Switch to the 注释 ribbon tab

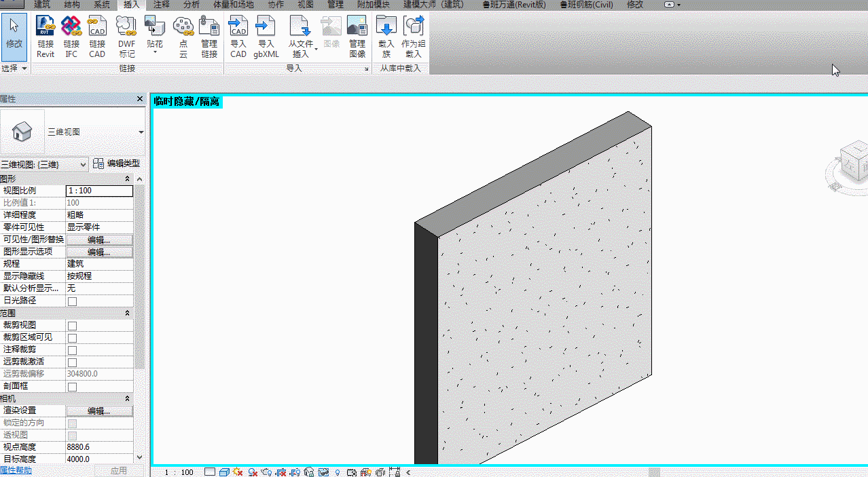tap(162, 5)
